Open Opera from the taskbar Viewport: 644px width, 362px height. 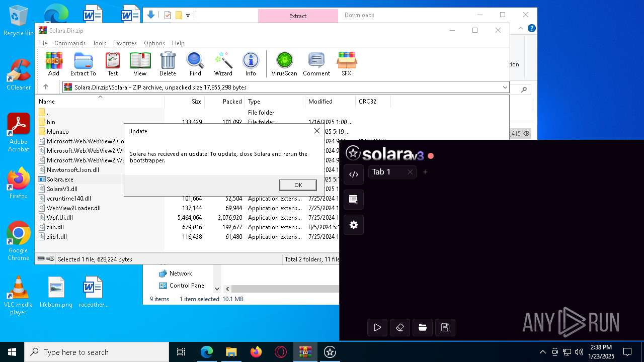pyautogui.click(x=281, y=352)
